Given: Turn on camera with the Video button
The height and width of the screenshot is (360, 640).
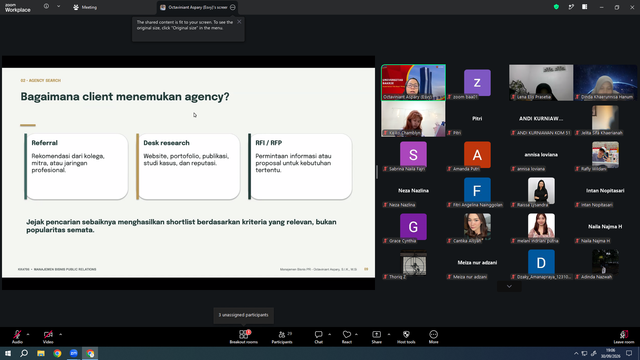Looking at the screenshot, I should pyautogui.click(x=48, y=337).
